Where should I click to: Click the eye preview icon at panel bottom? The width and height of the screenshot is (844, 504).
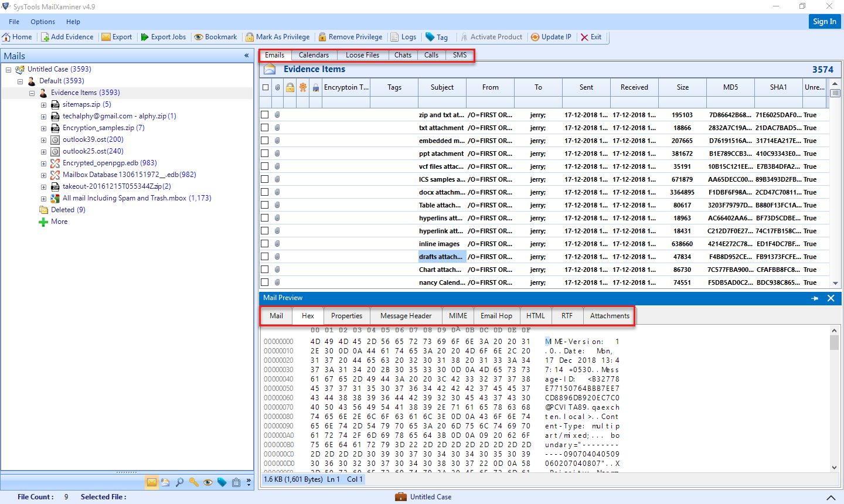(x=208, y=482)
